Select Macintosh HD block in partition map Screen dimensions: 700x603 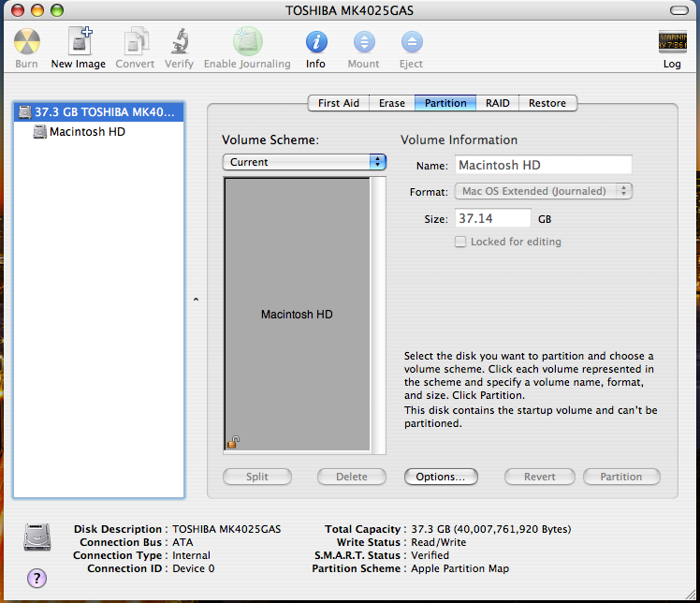(x=297, y=315)
